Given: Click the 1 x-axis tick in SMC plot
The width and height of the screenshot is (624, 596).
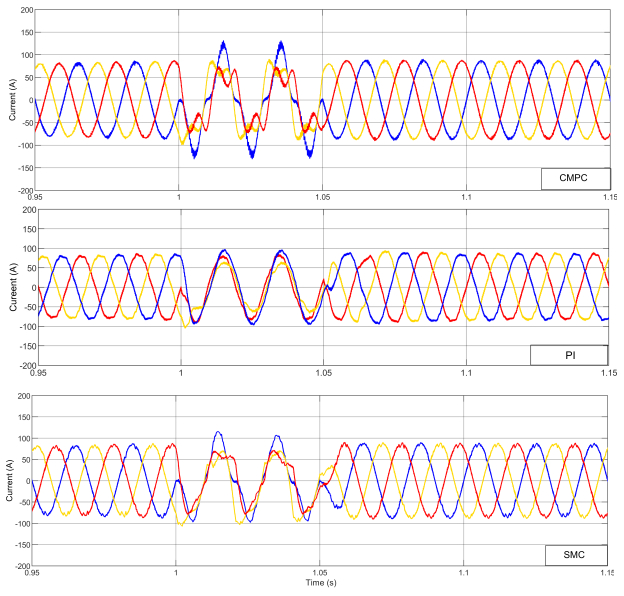Looking at the screenshot, I should (177, 573).
